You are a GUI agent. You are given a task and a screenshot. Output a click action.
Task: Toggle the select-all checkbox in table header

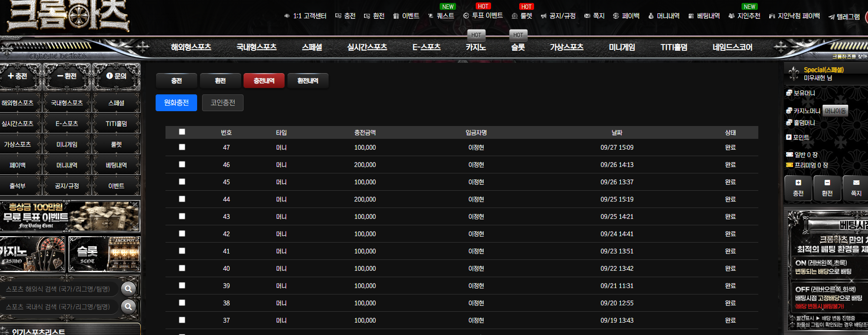tap(182, 131)
